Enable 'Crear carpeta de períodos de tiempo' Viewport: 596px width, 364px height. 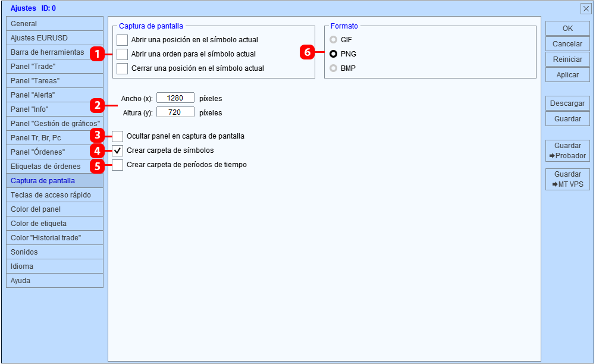pyautogui.click(x=117, y=165)
